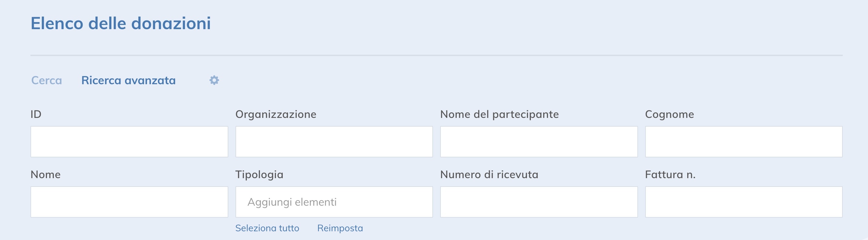Click inside the Organizzazione field
The height and width of the screenshot is (240, 868).
[x=334, y=142]
